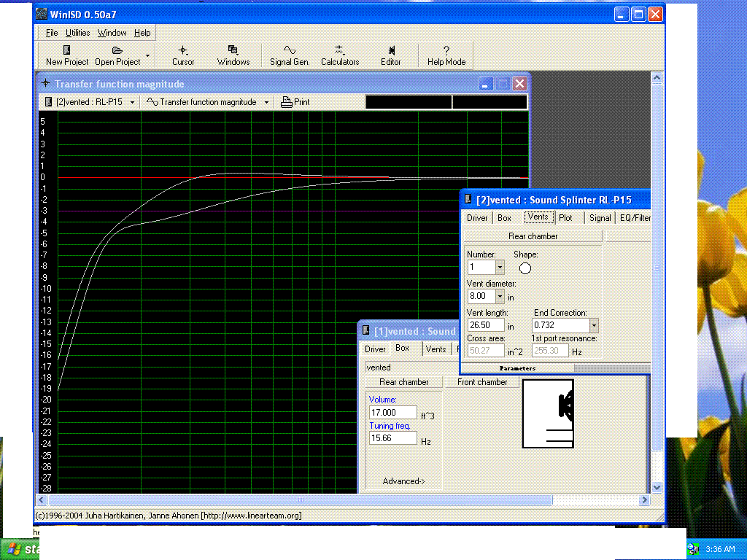
Task: Click the horizontal scrollbar left arrow
Action: point(42,500)
